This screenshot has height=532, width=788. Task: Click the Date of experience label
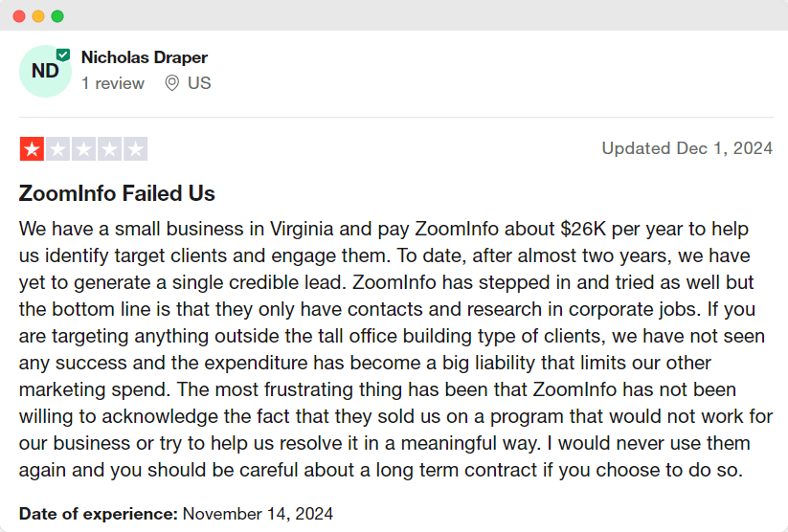99,514
